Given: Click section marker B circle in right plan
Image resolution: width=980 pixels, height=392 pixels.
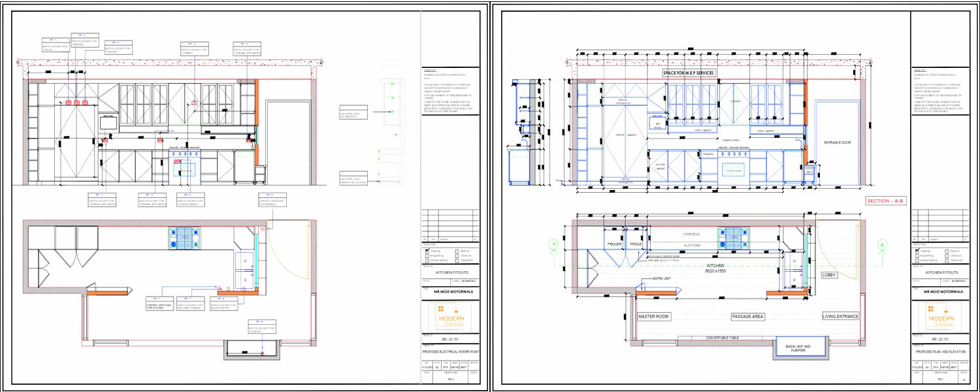Looking at the screenshot, I should (x=881, y=245).
